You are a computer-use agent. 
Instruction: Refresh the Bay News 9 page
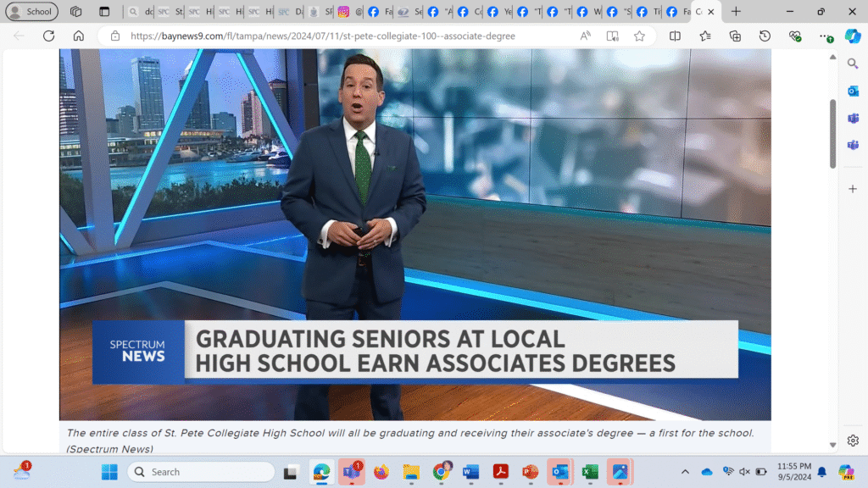48,36
